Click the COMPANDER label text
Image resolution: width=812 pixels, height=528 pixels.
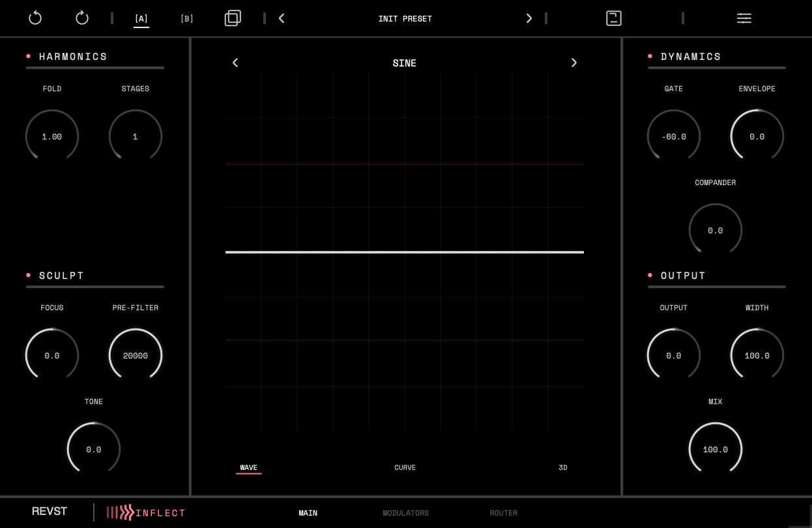716,183
